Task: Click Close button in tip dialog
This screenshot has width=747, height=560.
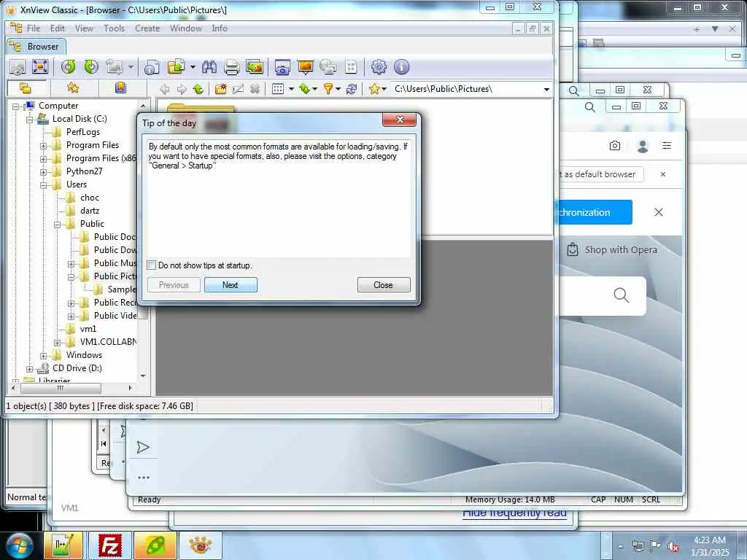Action: 384,285
